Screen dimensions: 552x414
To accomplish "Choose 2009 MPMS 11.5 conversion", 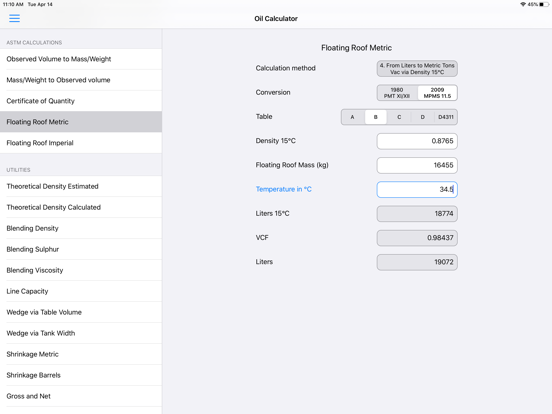I will 437,93.
